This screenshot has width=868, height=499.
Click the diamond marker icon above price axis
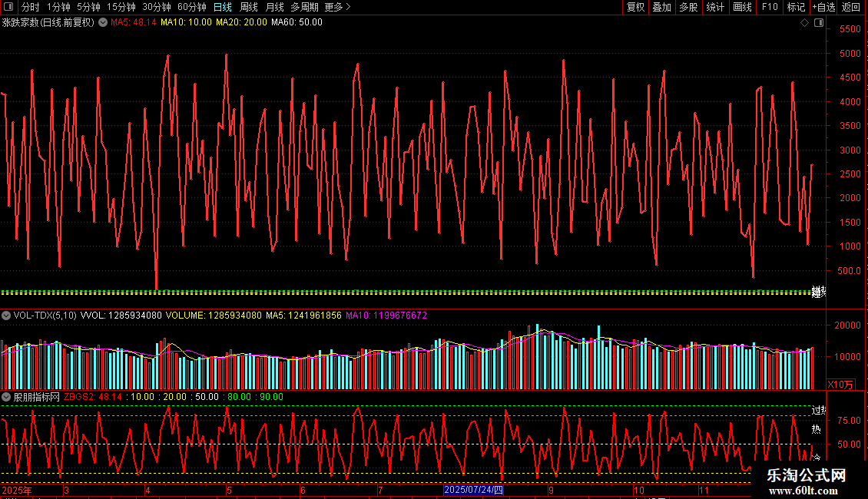[x=804, y=23]
